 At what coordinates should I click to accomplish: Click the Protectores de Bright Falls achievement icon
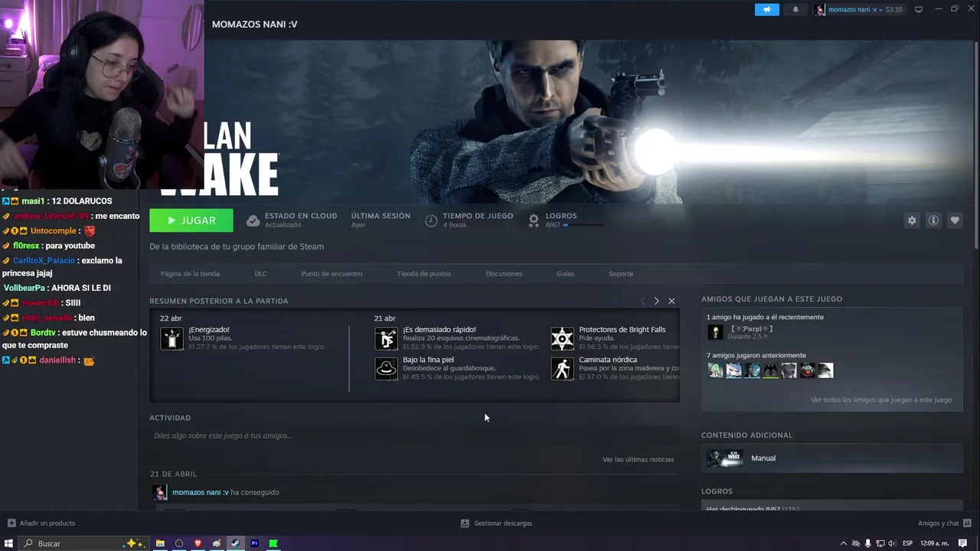click(x=562, y=338)
